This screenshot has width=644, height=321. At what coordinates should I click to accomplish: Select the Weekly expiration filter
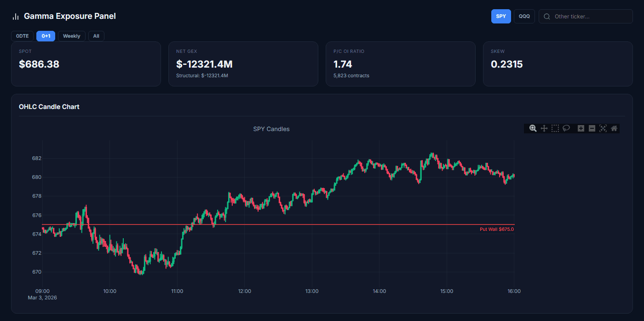tap(71, 35)
